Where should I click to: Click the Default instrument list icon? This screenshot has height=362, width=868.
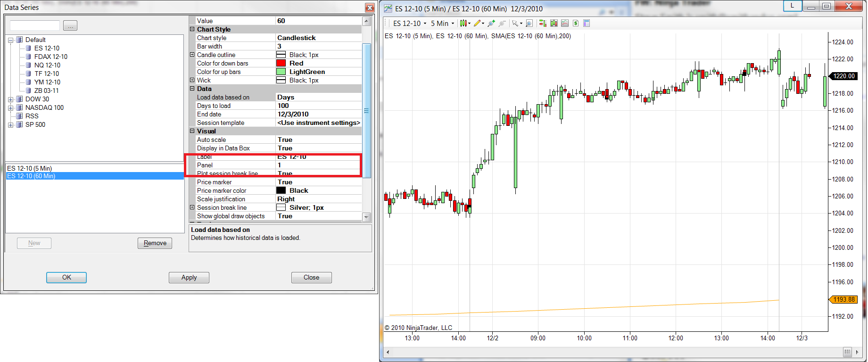(x=19, y=40)
